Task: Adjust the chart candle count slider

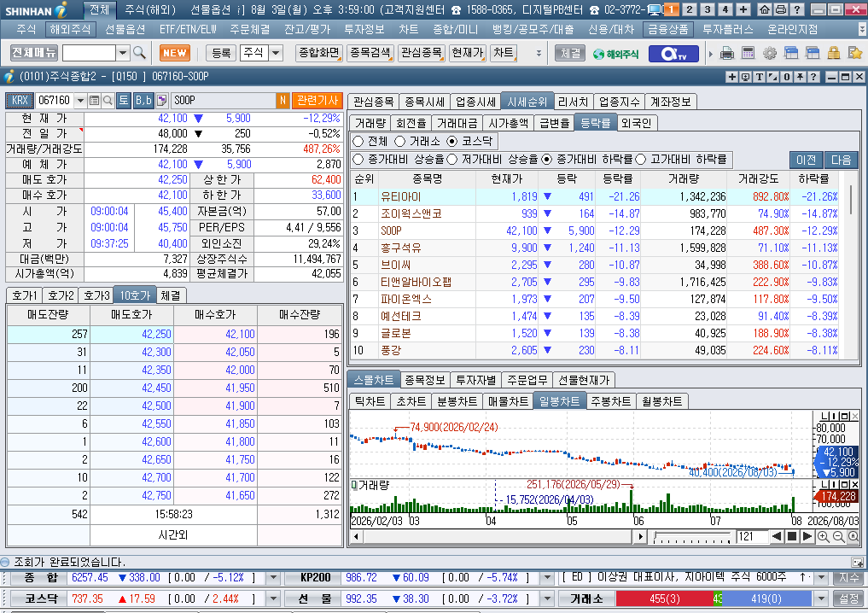Action: [x=692, y=536]
